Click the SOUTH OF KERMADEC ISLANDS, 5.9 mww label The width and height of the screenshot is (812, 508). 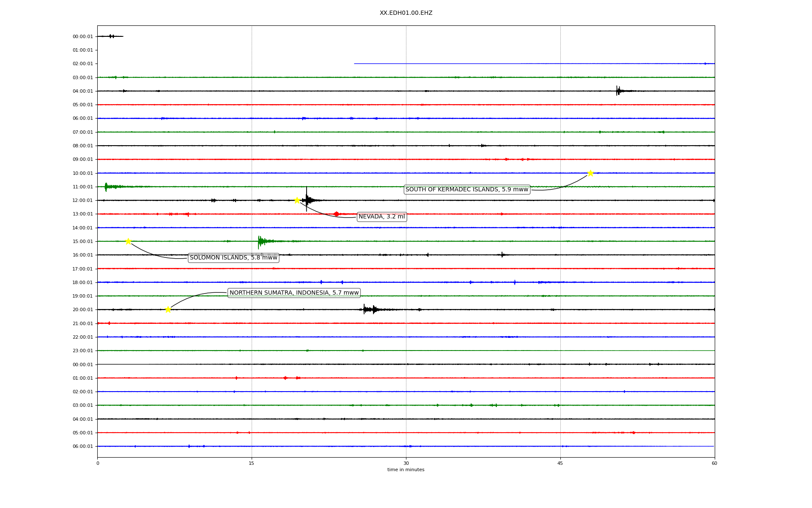(466, 190)
